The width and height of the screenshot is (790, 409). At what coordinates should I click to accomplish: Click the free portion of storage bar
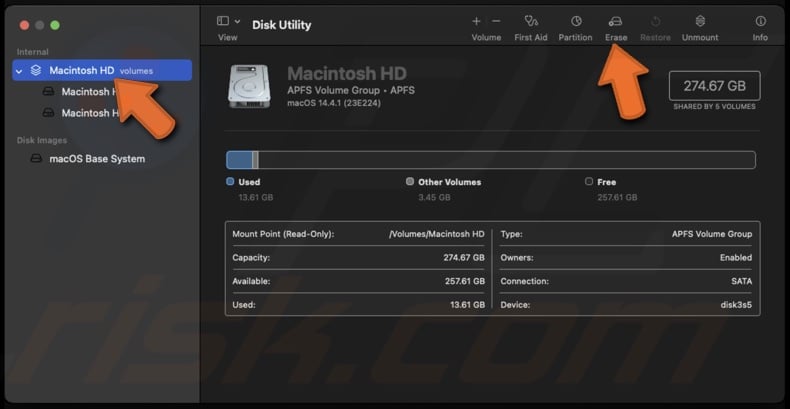(x=506, y=160)
